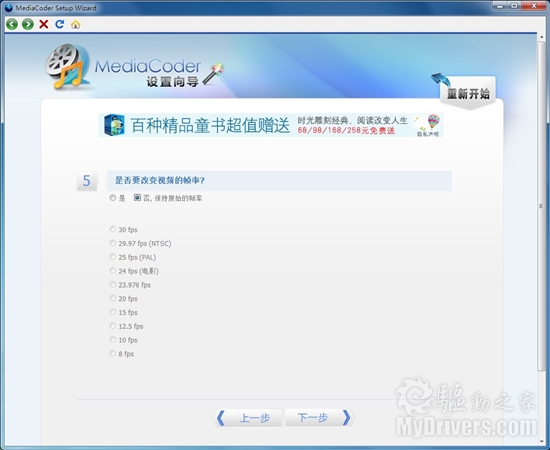Choose the 15 fps option

113,312
